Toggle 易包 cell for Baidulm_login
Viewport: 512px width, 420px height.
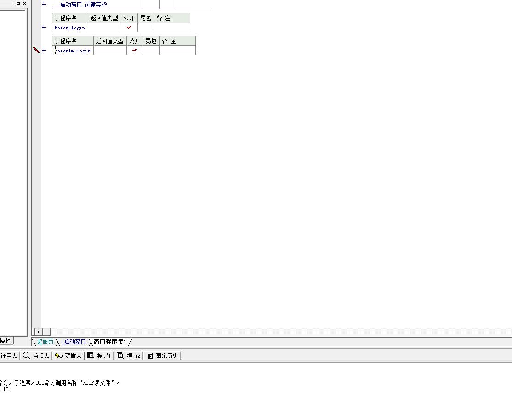151,51
